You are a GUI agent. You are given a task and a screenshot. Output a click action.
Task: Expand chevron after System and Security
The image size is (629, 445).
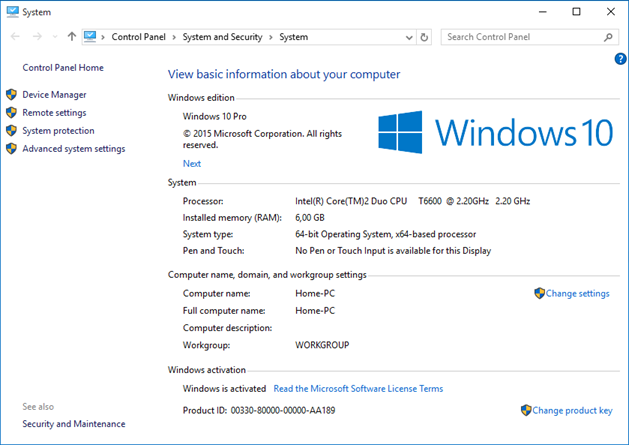[x=271, y=37]
